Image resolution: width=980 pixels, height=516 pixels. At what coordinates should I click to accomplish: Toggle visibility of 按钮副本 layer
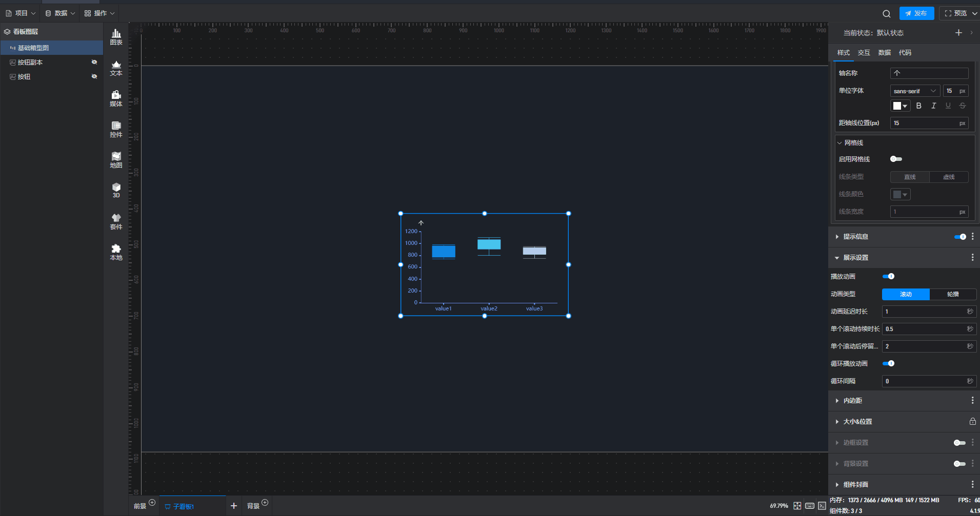pos(94,62)
